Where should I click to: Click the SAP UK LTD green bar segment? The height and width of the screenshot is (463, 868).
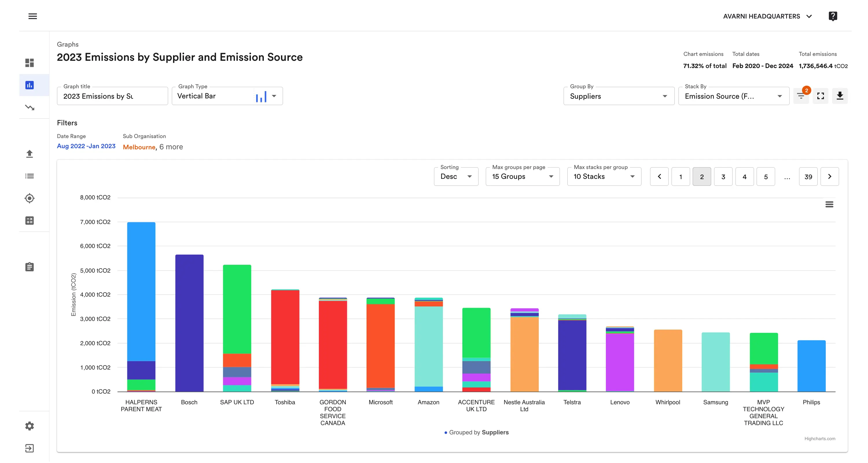click(x=237, y=309)
